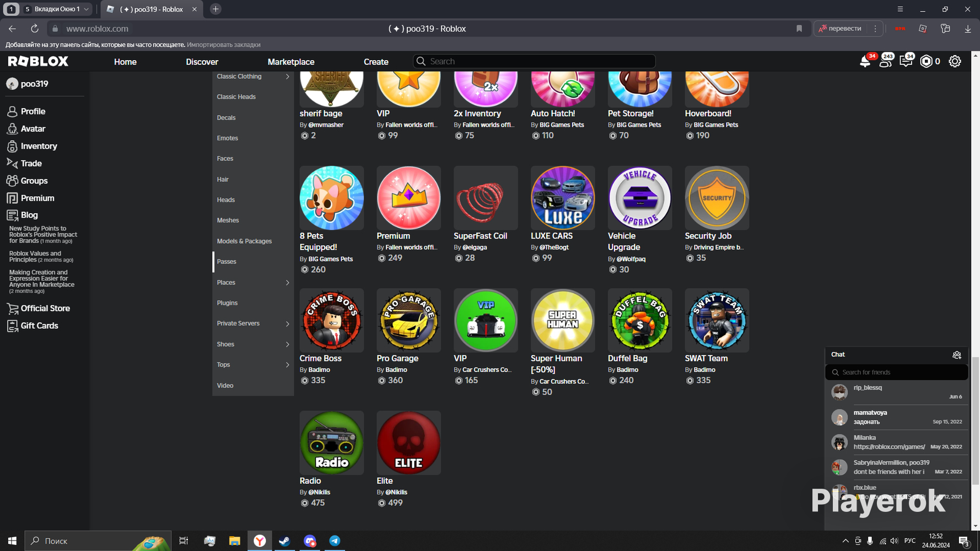
Task: Click the Windows taskbar search box
Action: (x=98, y=541)
